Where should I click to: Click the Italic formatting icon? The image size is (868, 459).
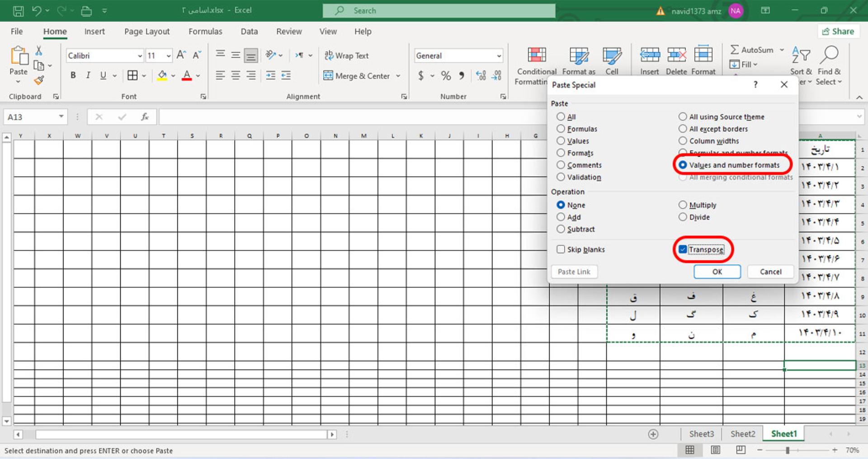point(88,75)
